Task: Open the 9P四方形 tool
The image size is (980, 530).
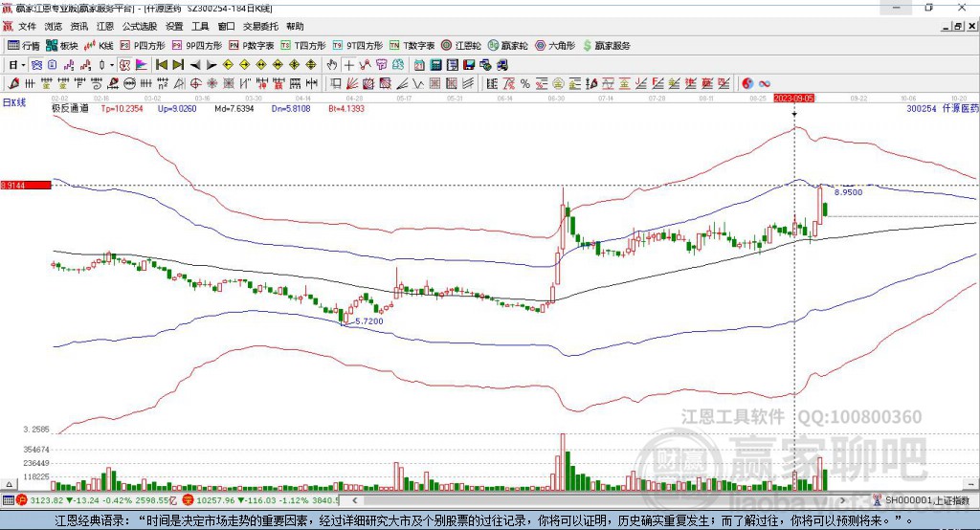Action: click(197, 46)
